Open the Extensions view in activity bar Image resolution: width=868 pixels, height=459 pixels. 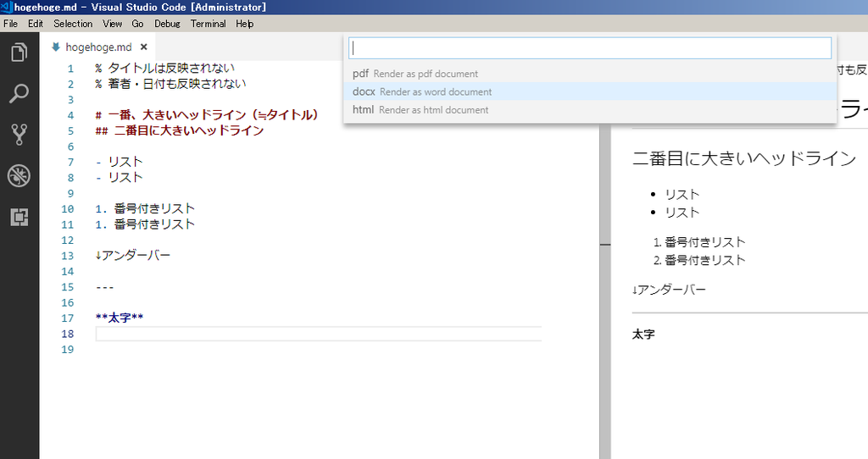(x=19, y=218)
